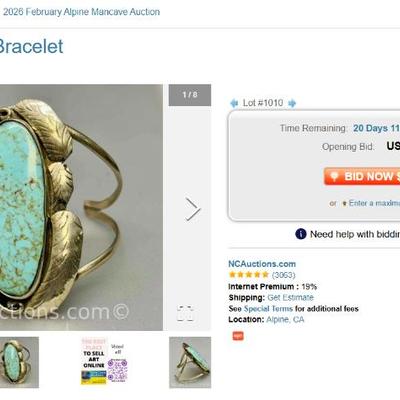Open the NCAuctions.com seller link
400x400 pixels.
[262, 264]
